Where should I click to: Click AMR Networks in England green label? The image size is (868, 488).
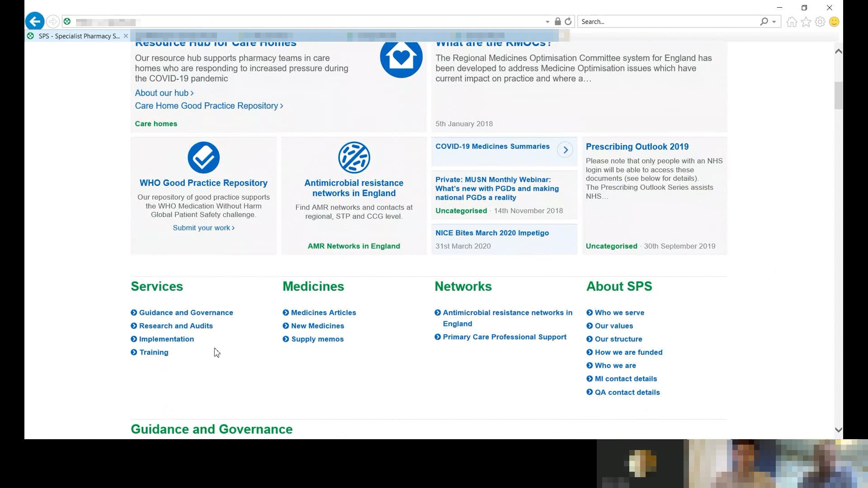354,246
